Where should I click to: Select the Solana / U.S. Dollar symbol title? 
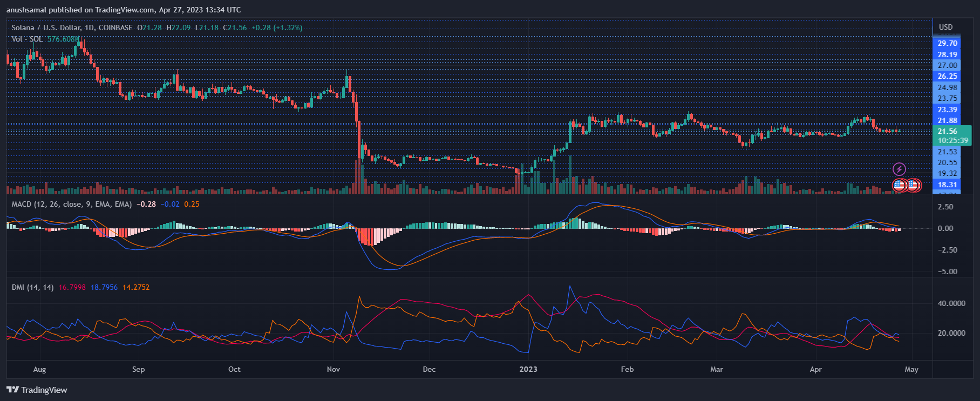pyautogui.click(x=72, y=28)
